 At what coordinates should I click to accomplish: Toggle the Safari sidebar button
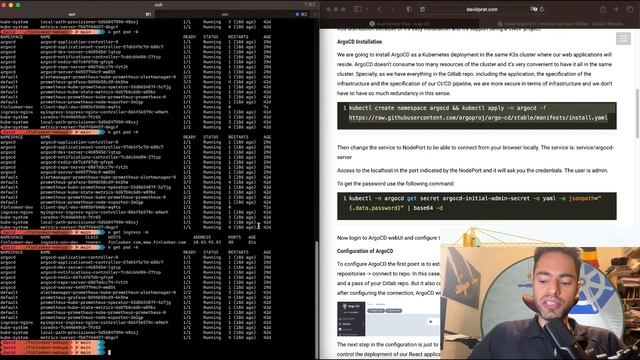click(x=358, y=9)
